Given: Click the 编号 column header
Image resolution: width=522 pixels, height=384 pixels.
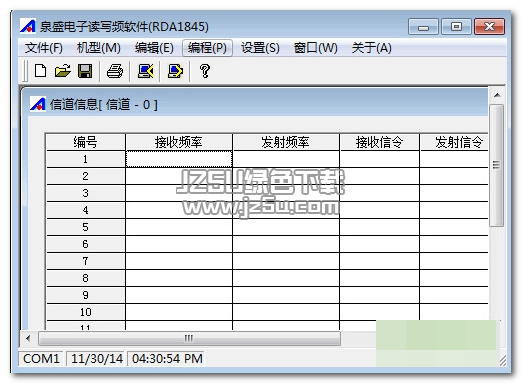Looking at the screenshot, I should pos(86,142).
